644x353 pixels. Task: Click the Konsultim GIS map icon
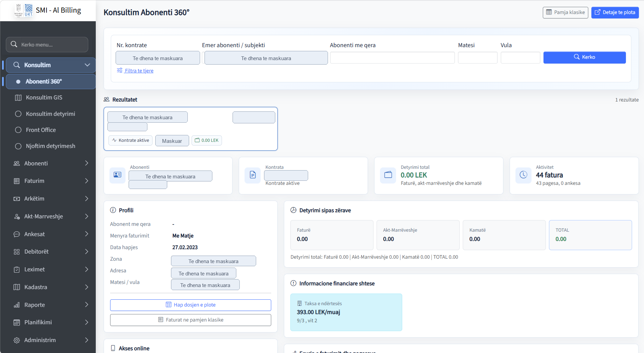[x=18, y=98]
